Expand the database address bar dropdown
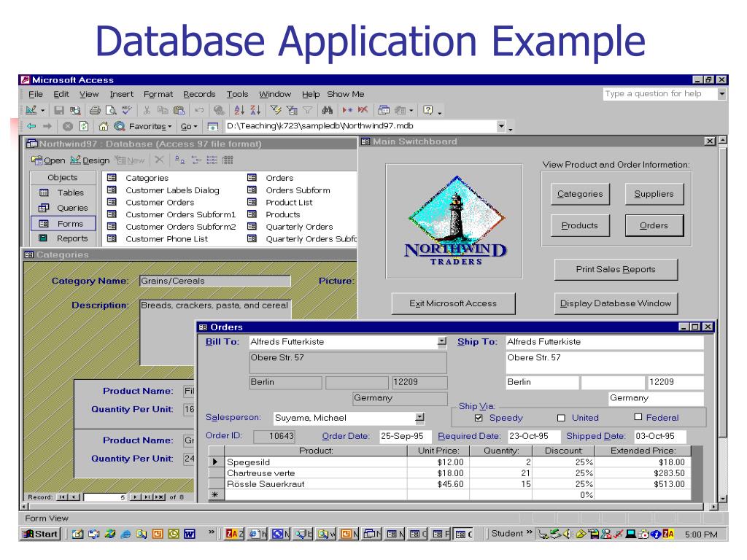 tap(501, 125)
